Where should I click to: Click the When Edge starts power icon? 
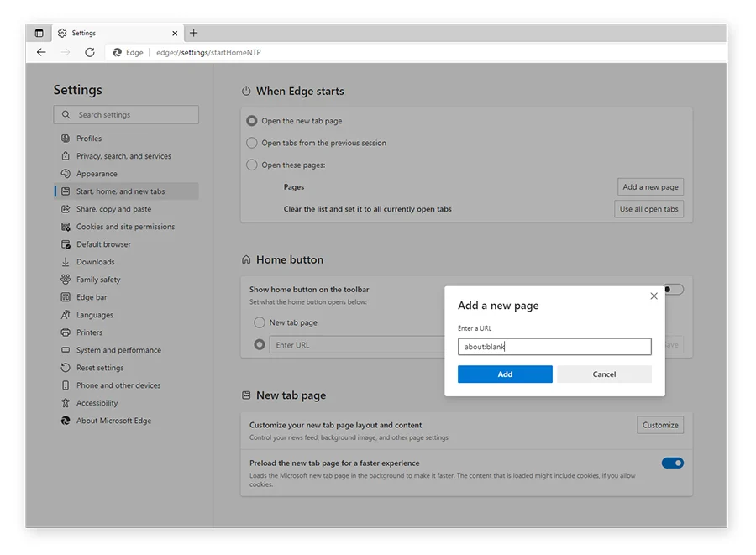coord(246,91)
